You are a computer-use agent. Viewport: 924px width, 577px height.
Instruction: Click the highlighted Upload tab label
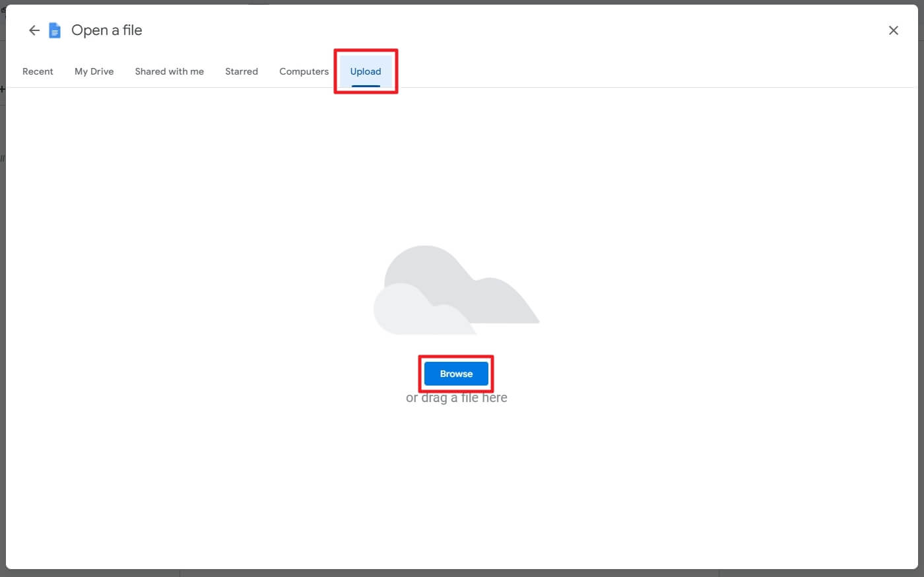(366, 71)
